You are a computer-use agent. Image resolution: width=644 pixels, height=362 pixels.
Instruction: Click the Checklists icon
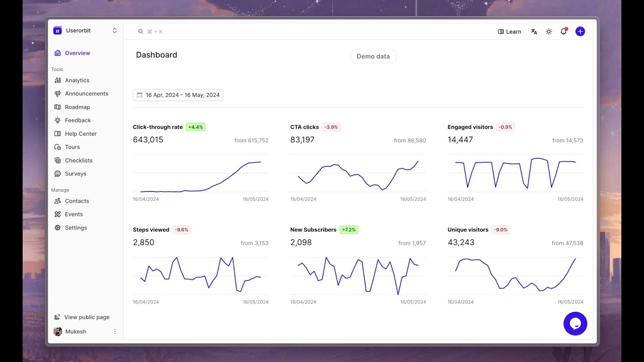(57, 160)
